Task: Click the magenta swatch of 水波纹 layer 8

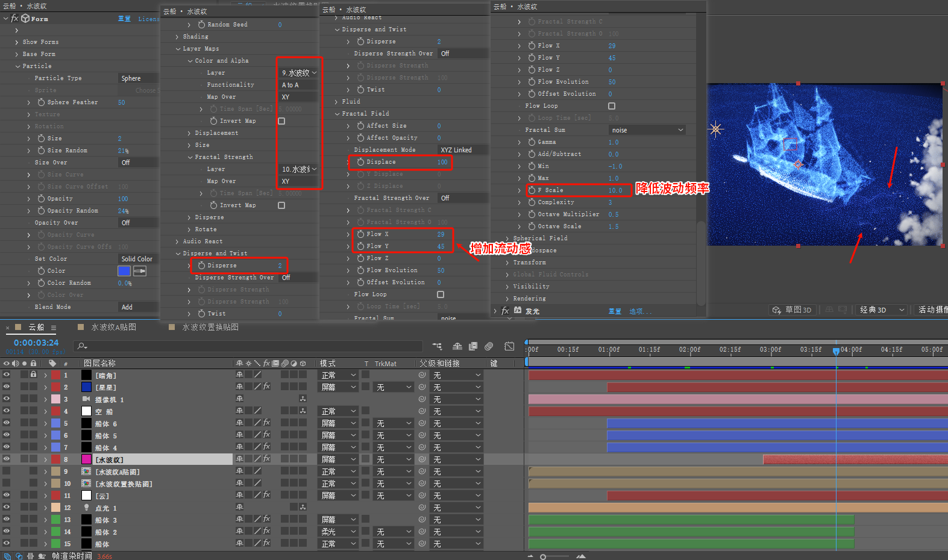Action: [86, 459]
